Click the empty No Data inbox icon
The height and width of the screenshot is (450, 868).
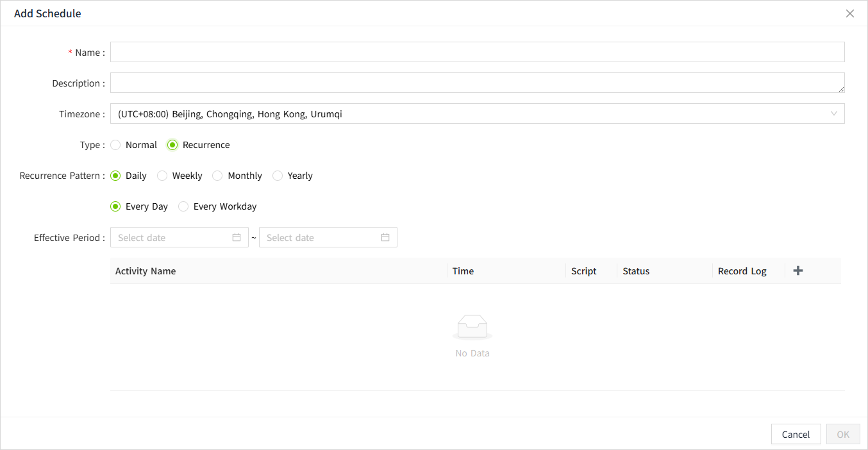(x=472, y=327)
